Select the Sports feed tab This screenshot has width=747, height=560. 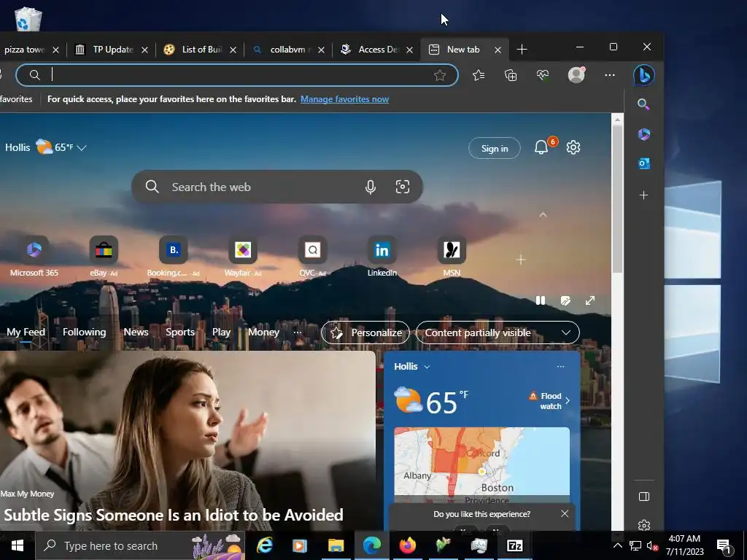click(x=180, y=332)
